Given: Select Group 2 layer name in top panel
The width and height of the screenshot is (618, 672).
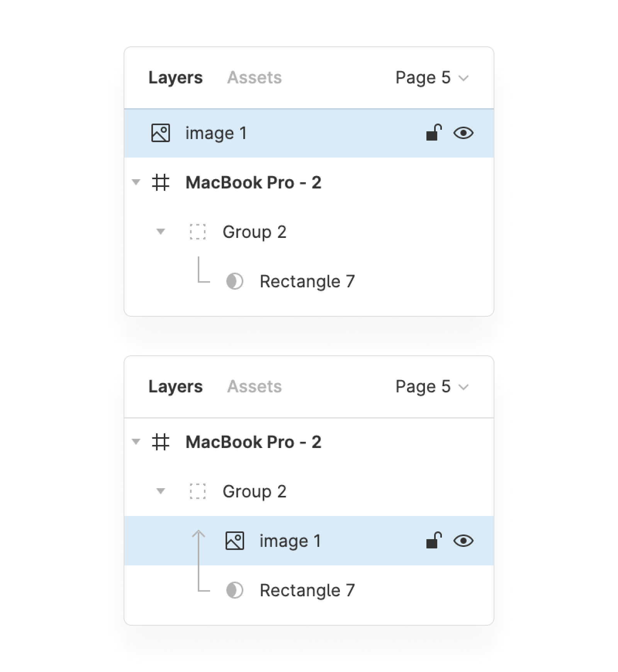Looking at the screenshot, I should pyautogui.click(x=254, y=232).
